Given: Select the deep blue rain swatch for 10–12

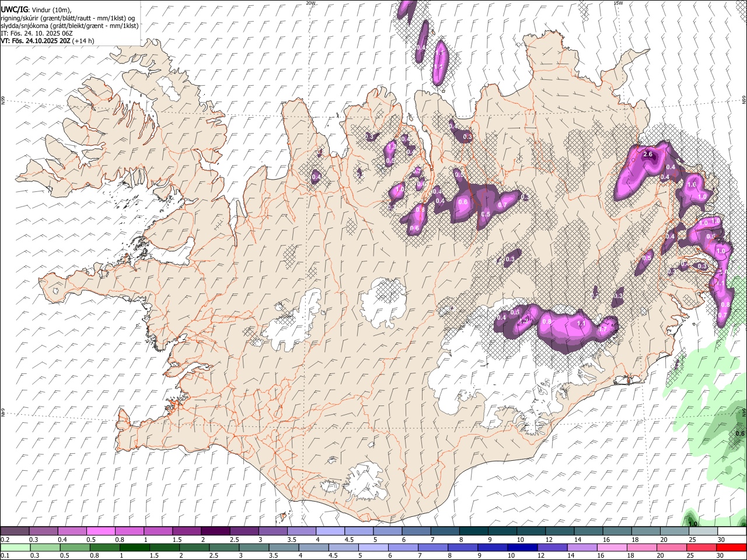Looking at the screenshot, I should tap(522, 547).
